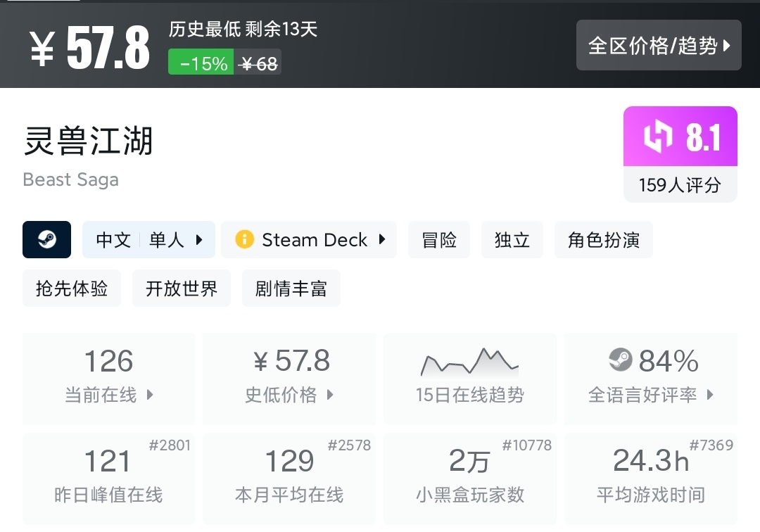The image size is (760, 532).
Task: Click the Steam icon beside 84%
Action: point(621,360)
